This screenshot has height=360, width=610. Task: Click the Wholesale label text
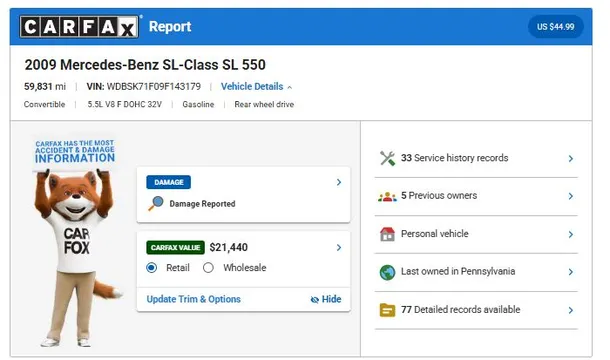coord(245,268)
